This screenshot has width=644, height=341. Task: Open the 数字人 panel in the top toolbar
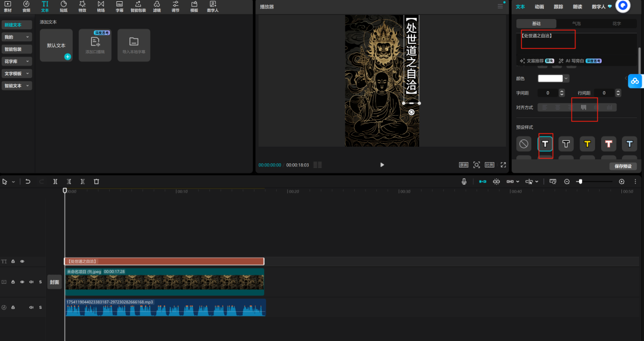click(x=213, y=6)
